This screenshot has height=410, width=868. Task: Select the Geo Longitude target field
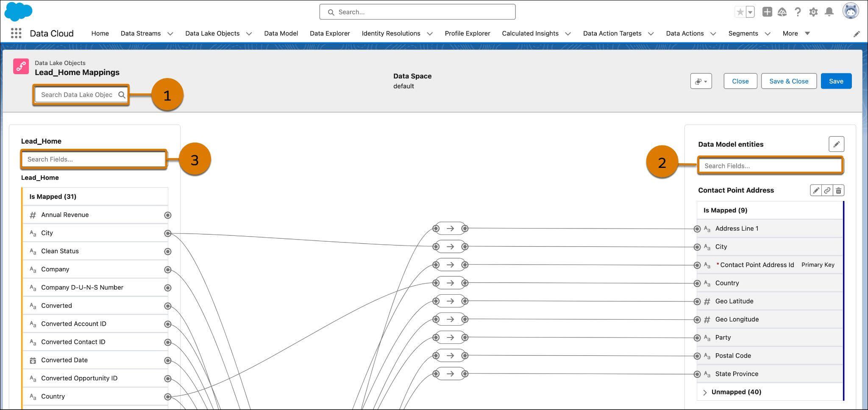(770, 319)
